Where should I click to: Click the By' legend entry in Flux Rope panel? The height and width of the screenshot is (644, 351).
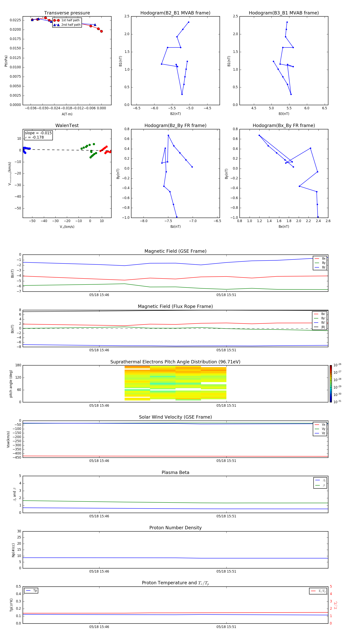(320, 318)
